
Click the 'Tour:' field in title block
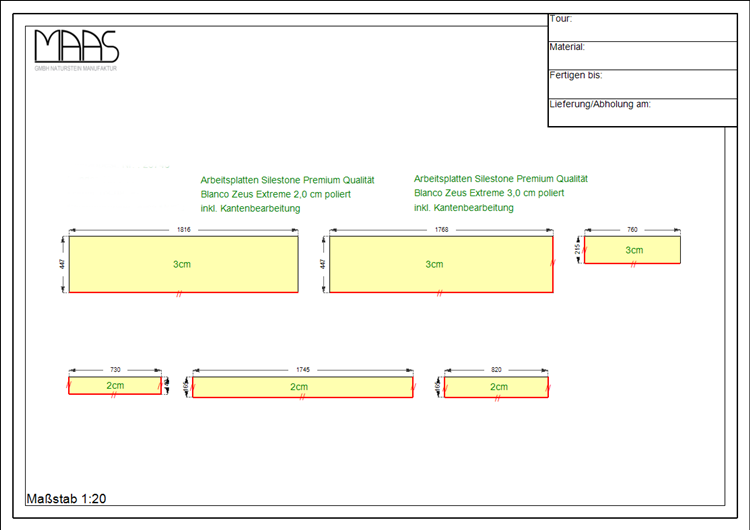[642, 28]
